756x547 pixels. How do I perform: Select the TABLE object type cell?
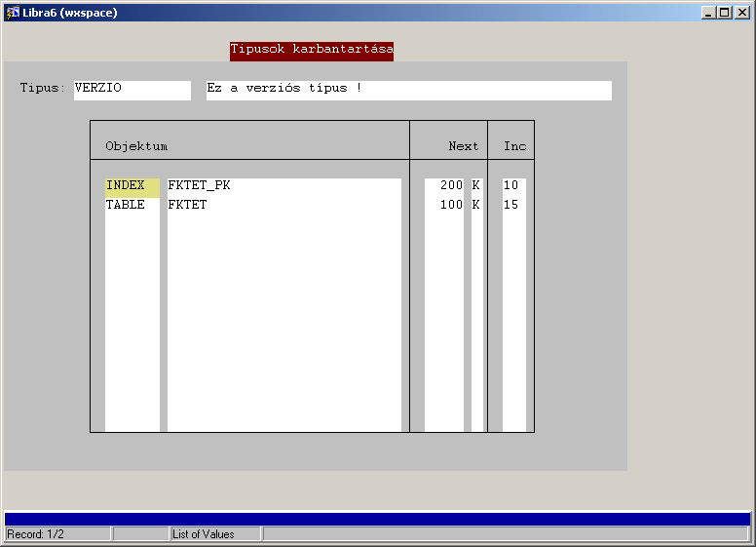132,207
